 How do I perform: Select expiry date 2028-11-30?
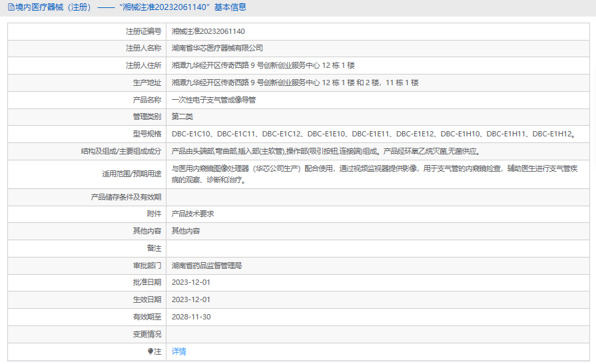tap(191, 317)
